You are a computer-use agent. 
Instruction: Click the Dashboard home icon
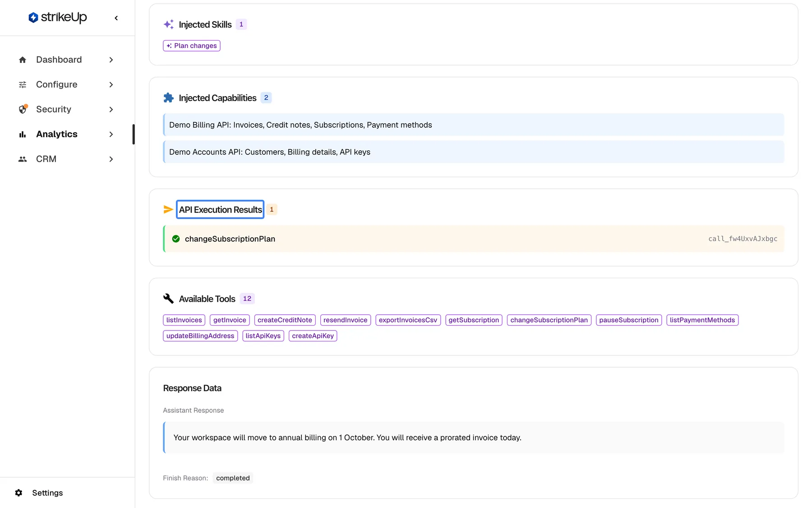tap(23, 60)
